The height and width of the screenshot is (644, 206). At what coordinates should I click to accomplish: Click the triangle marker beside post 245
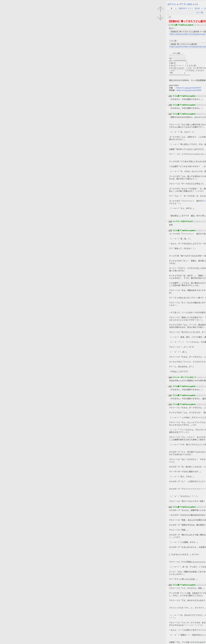[167, 585]
